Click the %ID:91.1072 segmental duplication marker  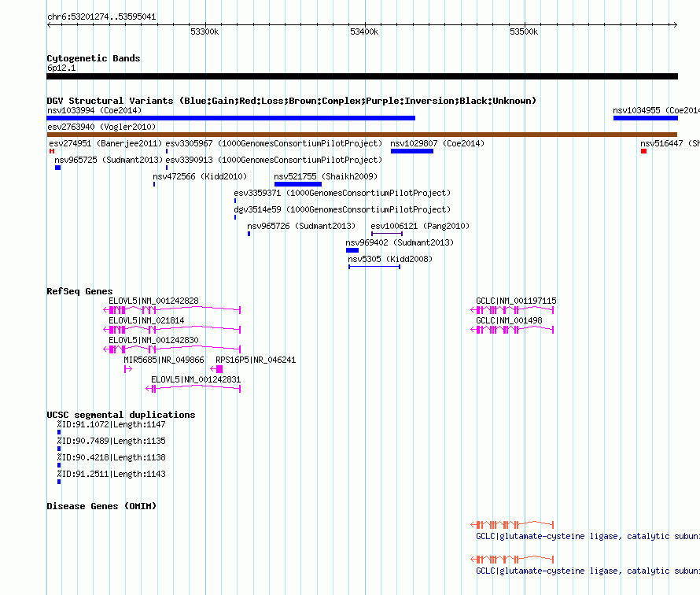tap(59, 432)
